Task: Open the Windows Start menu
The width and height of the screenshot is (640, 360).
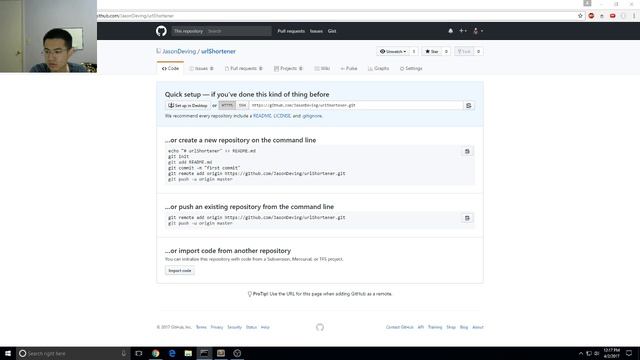Action: (8, 353)
